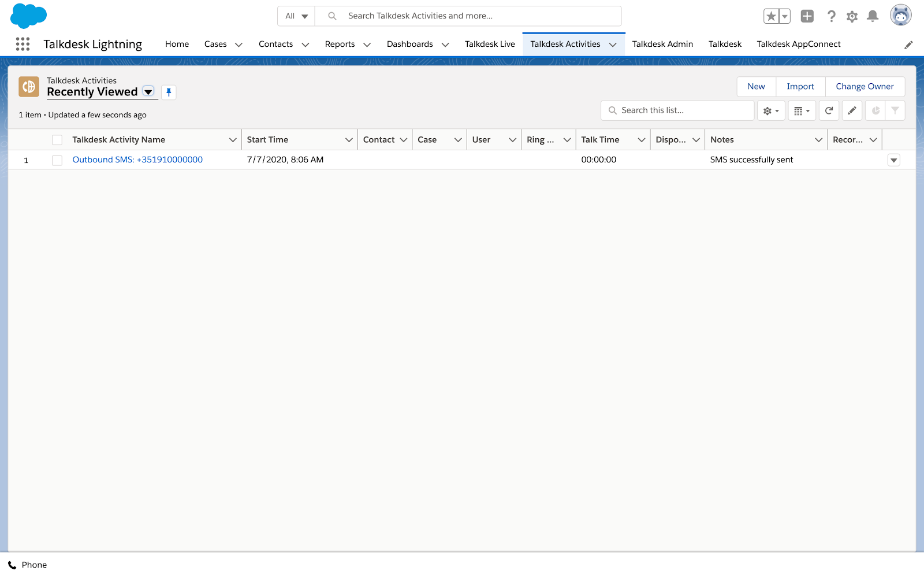Open the Dashboards tab

pos(410,45)
